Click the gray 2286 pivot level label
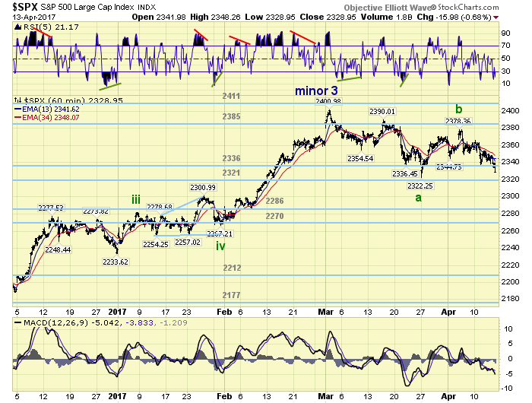The height and width of the screenshot is (403, 532). (274, 201)
